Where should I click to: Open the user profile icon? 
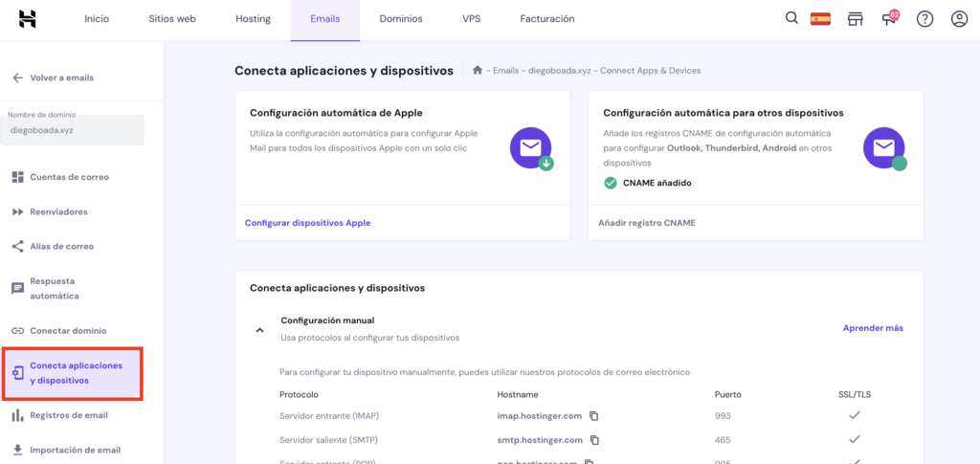pos(959,19)
